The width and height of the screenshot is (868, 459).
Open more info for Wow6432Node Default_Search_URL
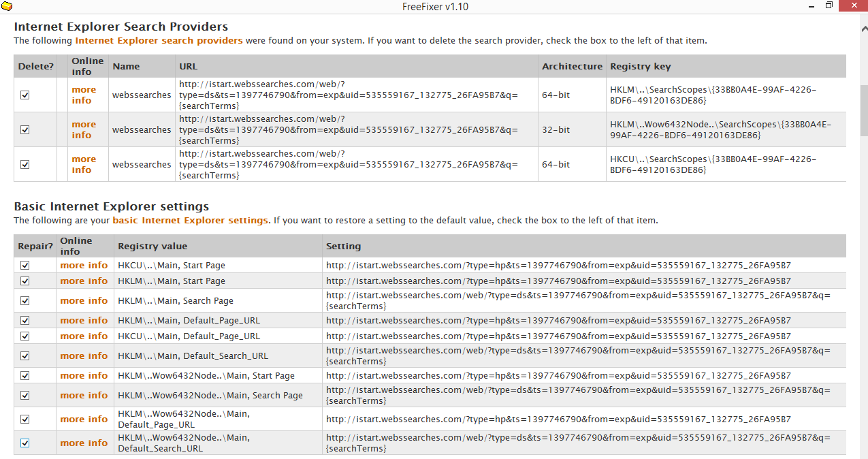(x=84, y=443)
